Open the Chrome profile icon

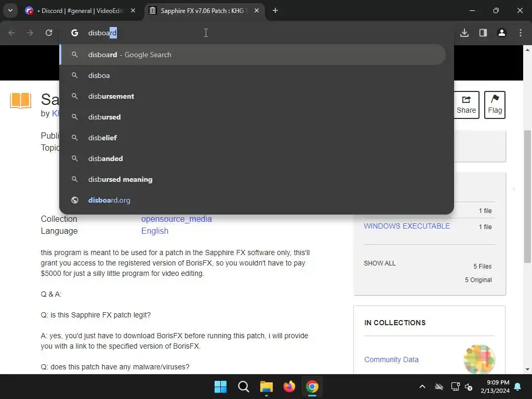tap(502, 33)
